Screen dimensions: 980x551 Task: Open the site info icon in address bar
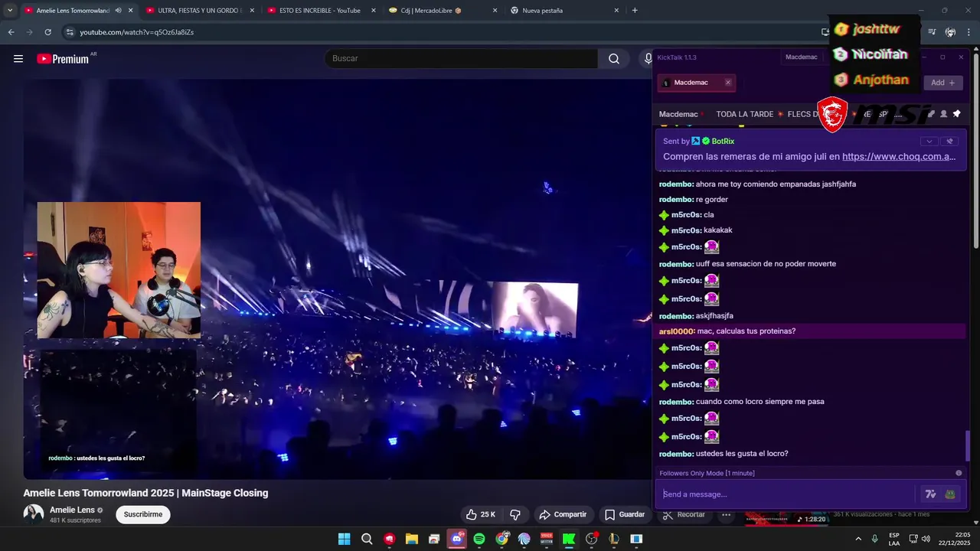click(70, 32)
